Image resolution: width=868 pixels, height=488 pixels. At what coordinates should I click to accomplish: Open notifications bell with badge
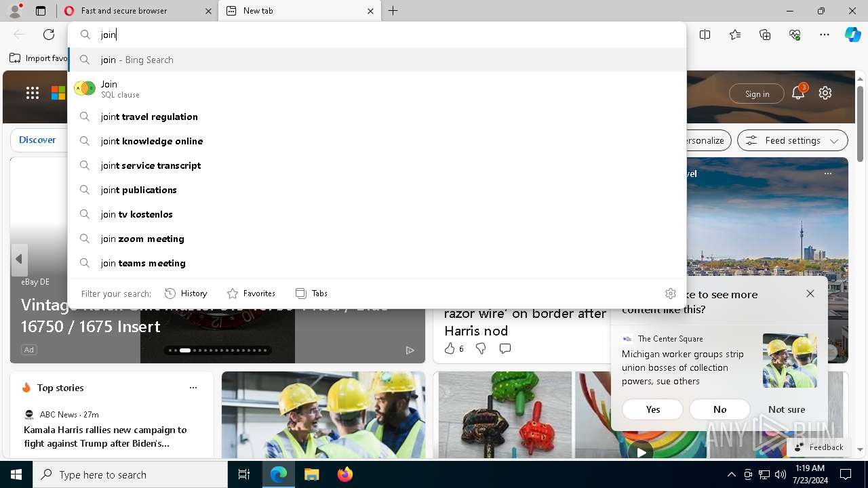pos(798,93)
